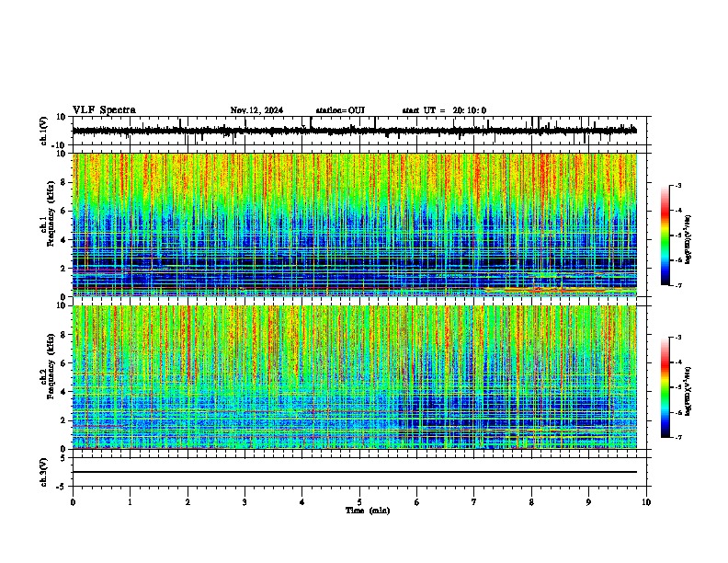The image size is (728, 563).
Task: Click the "5" tick on ch.3(V) axis
Action: coord(63,457)
